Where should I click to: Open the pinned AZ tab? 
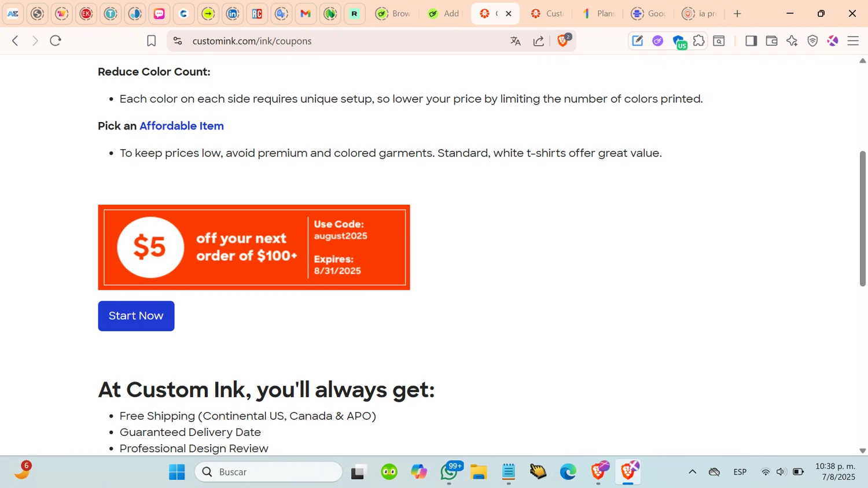tap(13, 14)
